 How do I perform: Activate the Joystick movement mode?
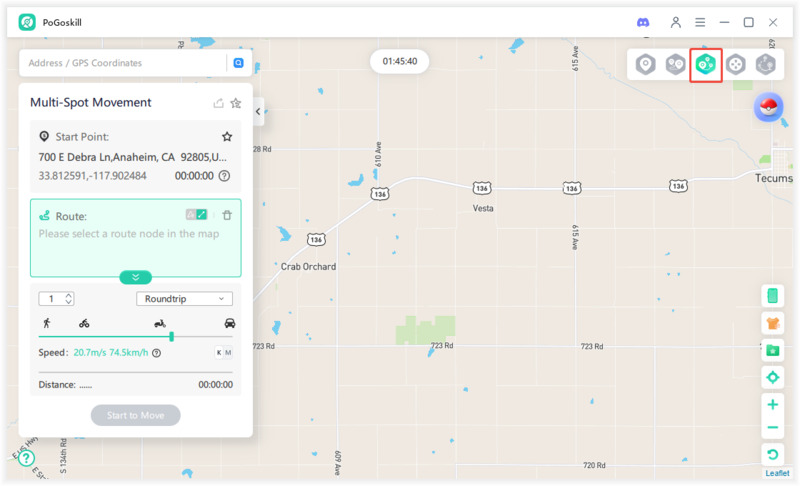pyautogui.click(x=736, y=64)
